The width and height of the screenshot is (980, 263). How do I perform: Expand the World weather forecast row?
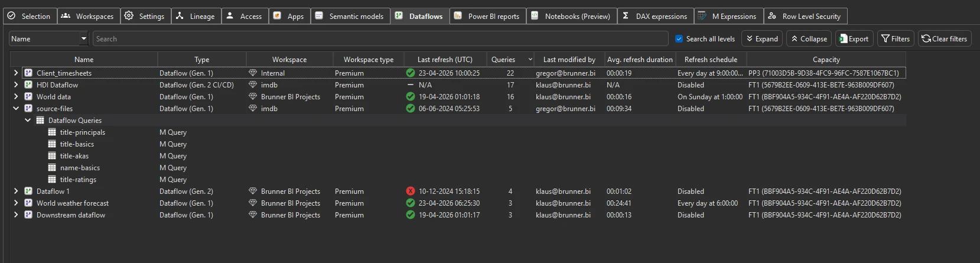[16, 203]
